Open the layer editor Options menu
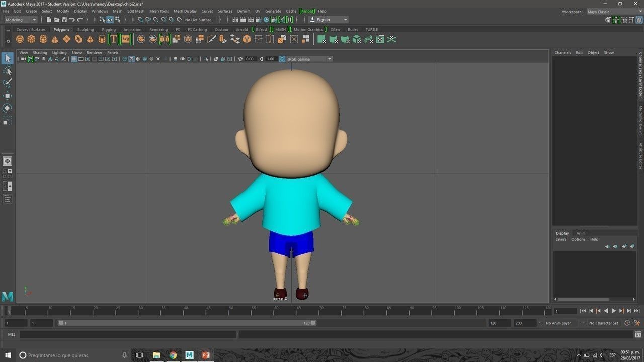Screen dimensions: 644x362 (x=578, y=239)
